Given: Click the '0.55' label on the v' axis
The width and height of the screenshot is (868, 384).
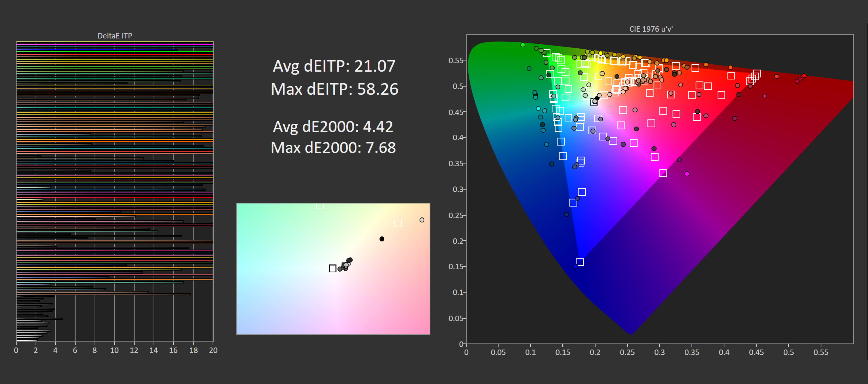Looking at the screenshot, I should (x=456, y=60).
